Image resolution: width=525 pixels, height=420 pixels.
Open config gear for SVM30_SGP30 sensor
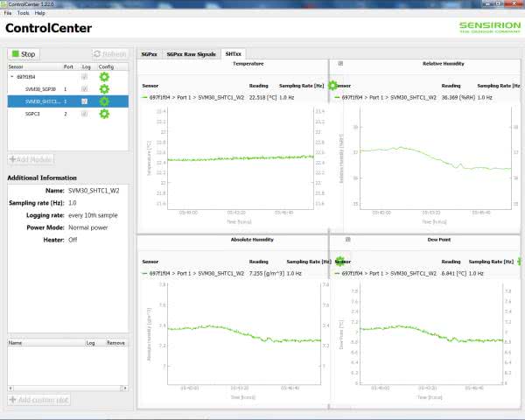[x=104, y=89]
